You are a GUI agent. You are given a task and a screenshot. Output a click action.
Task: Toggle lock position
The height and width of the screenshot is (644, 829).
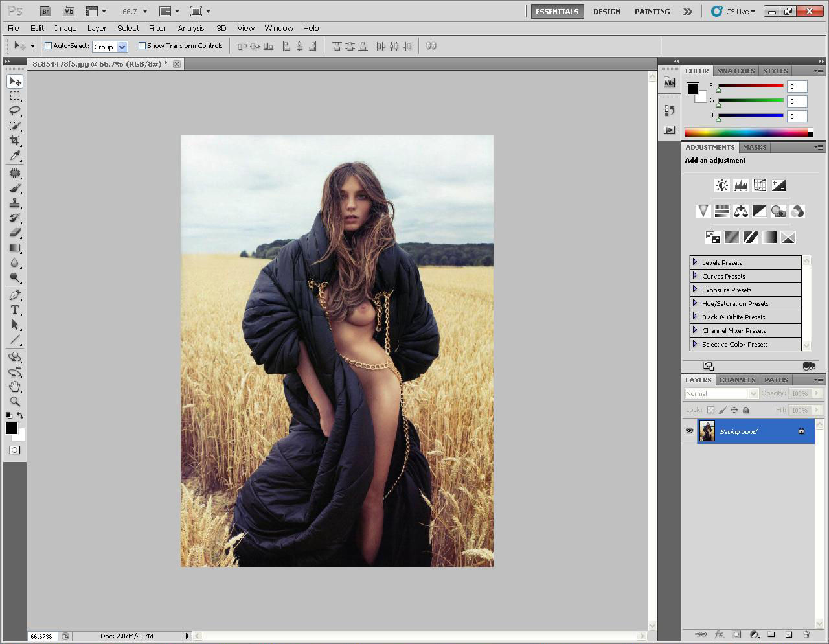click(734, 410)
